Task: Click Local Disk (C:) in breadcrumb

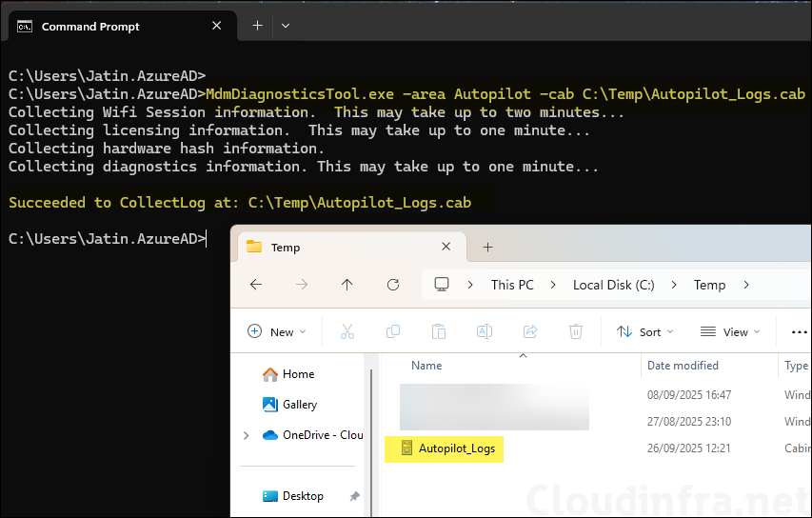Action: click(x=614, y=285)
